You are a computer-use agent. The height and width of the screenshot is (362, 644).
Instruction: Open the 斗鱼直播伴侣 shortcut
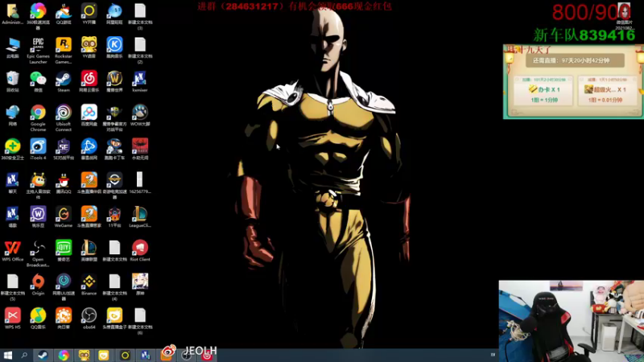point(89,183)
